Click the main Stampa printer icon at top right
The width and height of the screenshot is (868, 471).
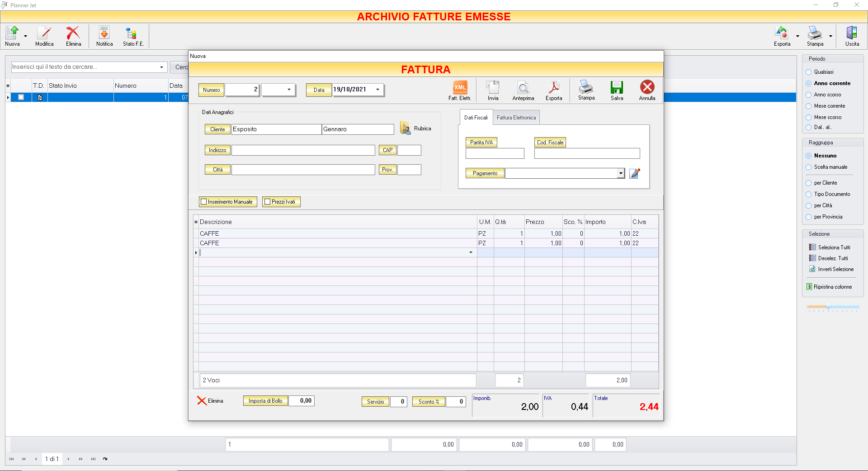point(815,33)
